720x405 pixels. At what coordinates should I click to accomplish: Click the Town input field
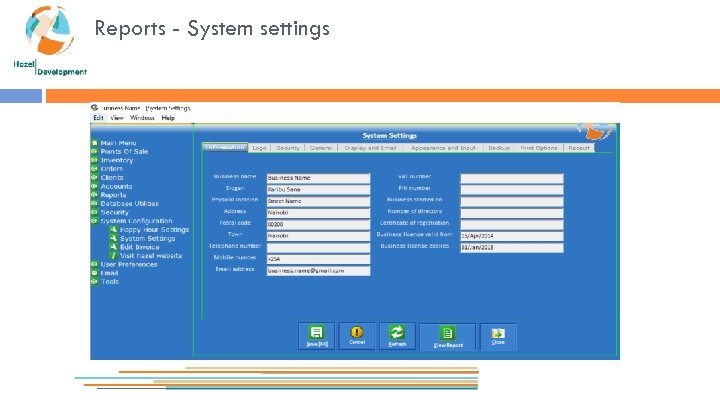coord(318,236)
